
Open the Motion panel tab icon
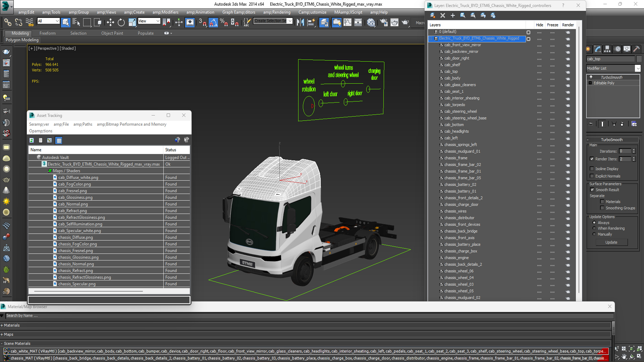617,49
